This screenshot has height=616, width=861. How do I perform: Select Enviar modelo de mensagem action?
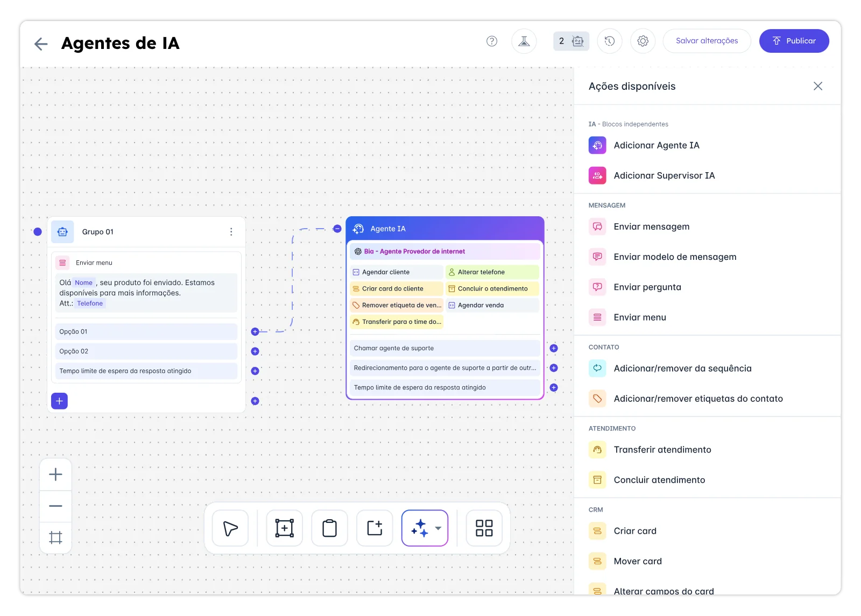pos(662,257)
